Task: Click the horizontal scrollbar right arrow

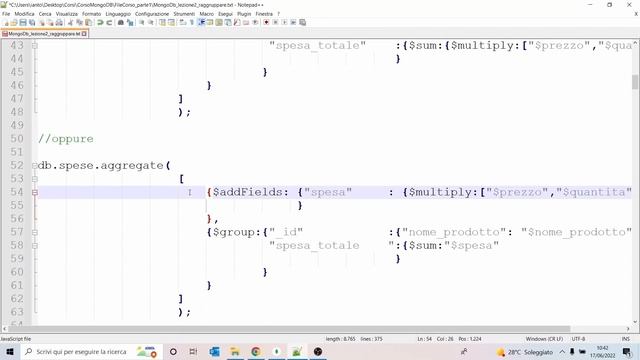Action: 628,329
